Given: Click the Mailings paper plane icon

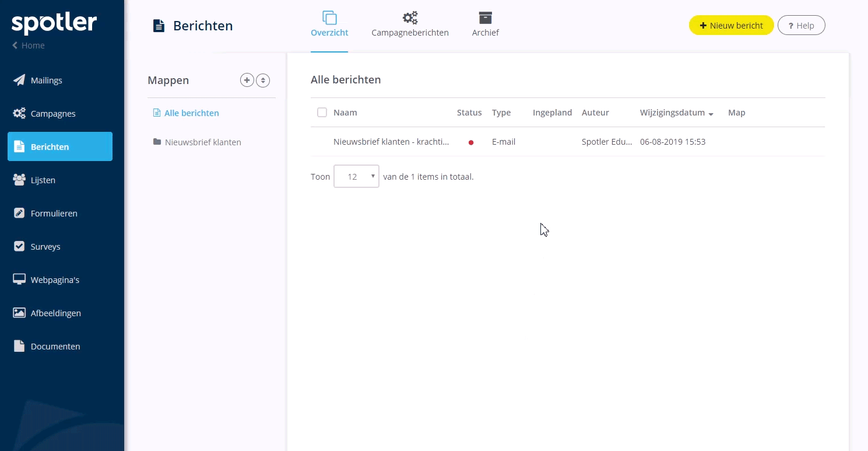Looking at the screenshot, I should (x=19, y=80).
